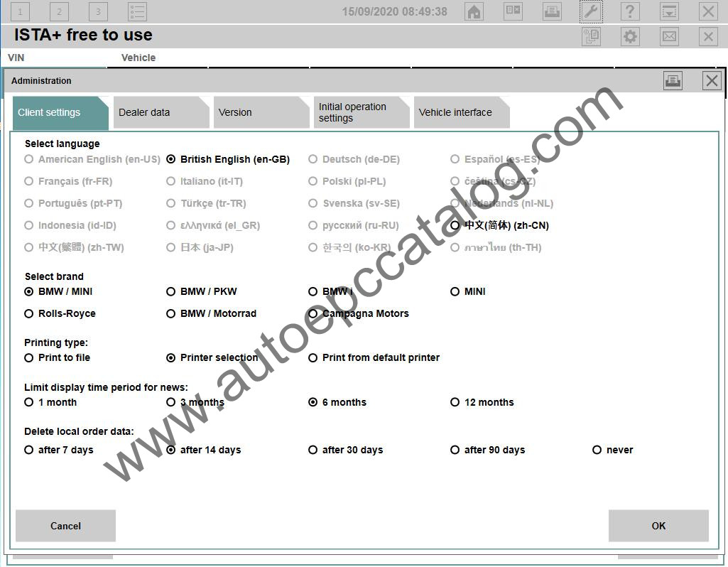Select British English (en-GB) language
The width and height of the screenshot is (728, 567).
(228, 159)
